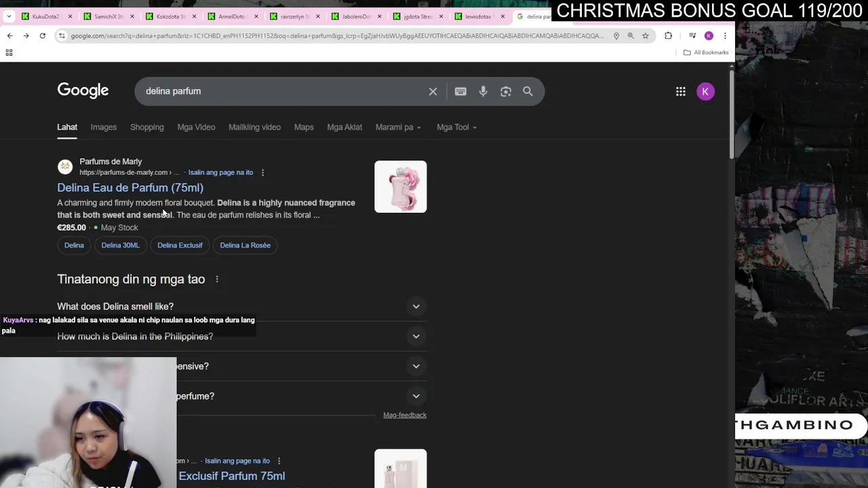
Task: Click Isalin ang page na ito for Parfums de Marly
Action: tap(220, 173)
